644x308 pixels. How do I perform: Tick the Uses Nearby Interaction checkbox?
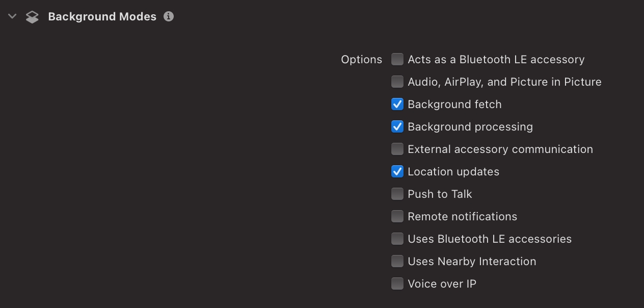click(x=397, y=261)
